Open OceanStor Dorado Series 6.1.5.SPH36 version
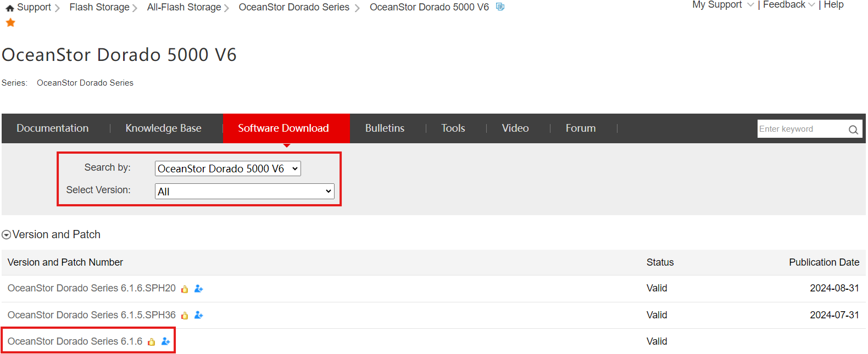Image resolution: width=868 pixels, height=354 pixels. (x=92, y=315)
